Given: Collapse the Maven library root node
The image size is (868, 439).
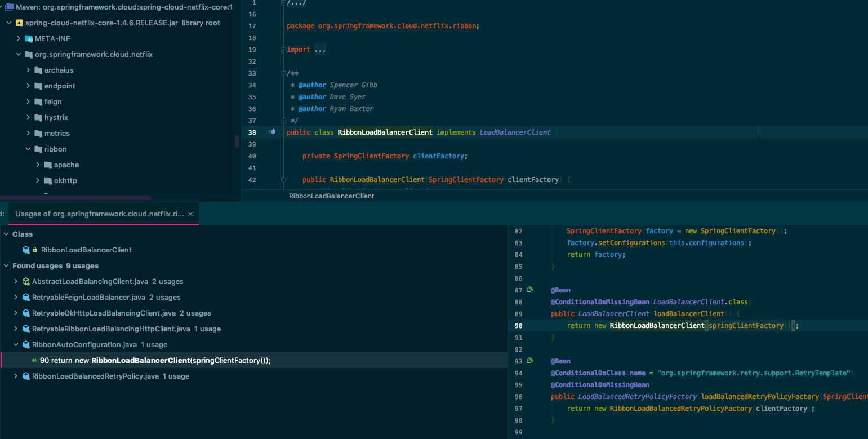Looking at the screenshot, I should pos(1,7).
